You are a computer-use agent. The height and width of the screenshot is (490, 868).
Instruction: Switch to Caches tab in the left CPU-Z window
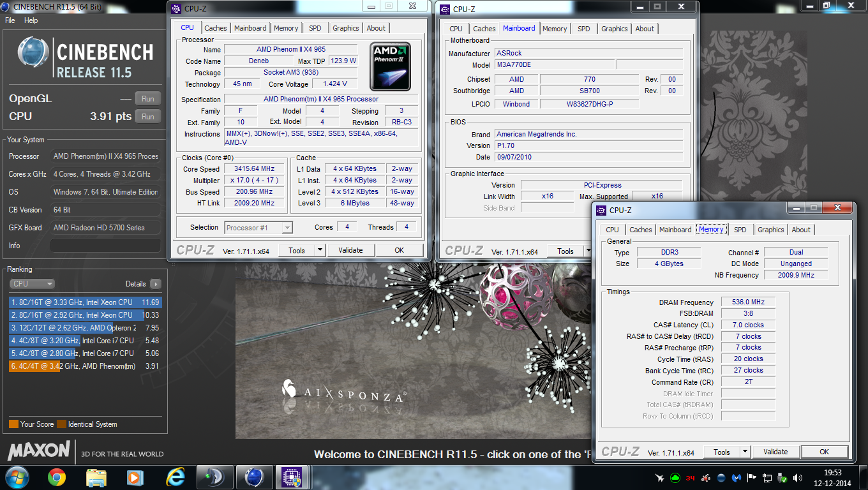pos(216,28)
